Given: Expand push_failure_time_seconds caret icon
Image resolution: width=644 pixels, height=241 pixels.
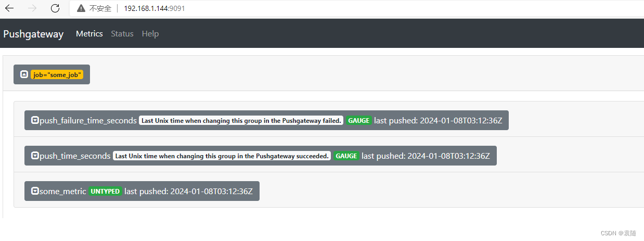Looking at the screenshot, I should click(35, 120).
